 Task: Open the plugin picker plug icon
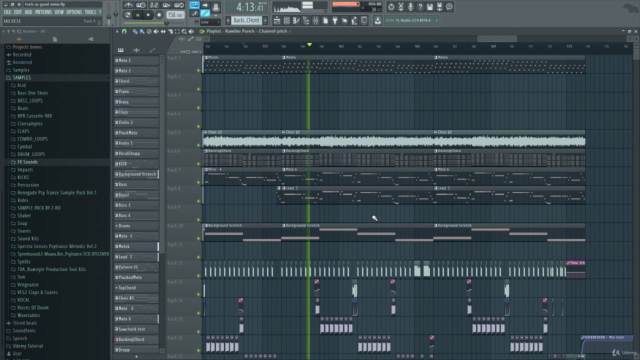pos(335,20)
